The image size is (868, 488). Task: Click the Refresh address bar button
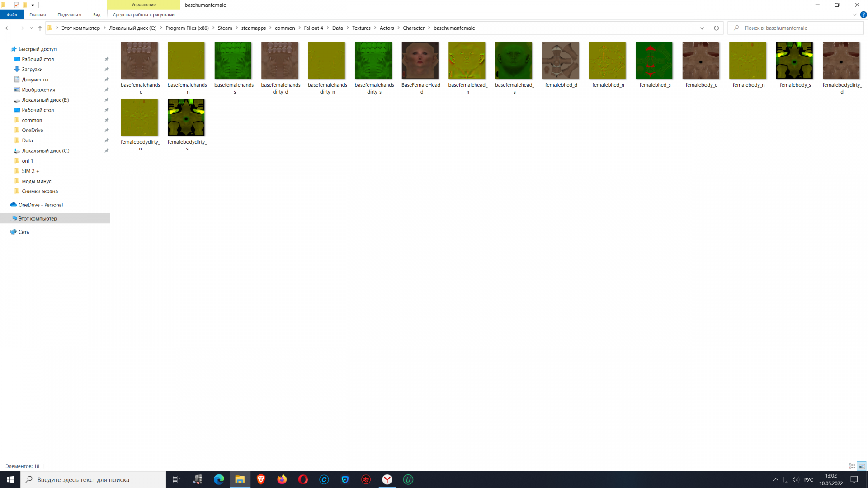click(x=716, y=28)
